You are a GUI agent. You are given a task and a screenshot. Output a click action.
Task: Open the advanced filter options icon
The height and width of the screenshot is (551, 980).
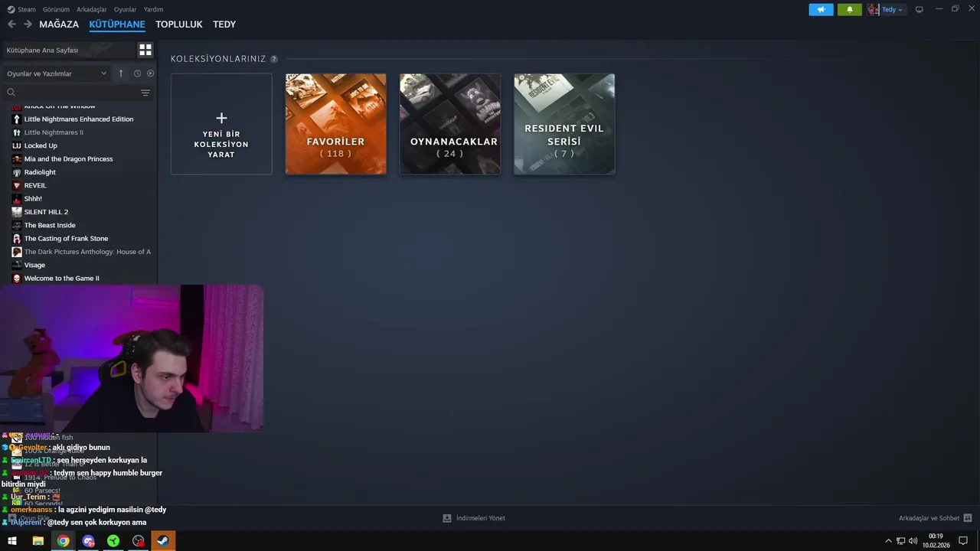point(145,93)
